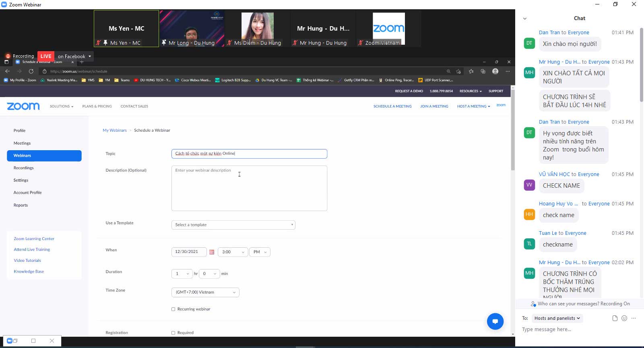
Task: Expand the on Facebook live dropdown
Action: click(x=75, y=56)
